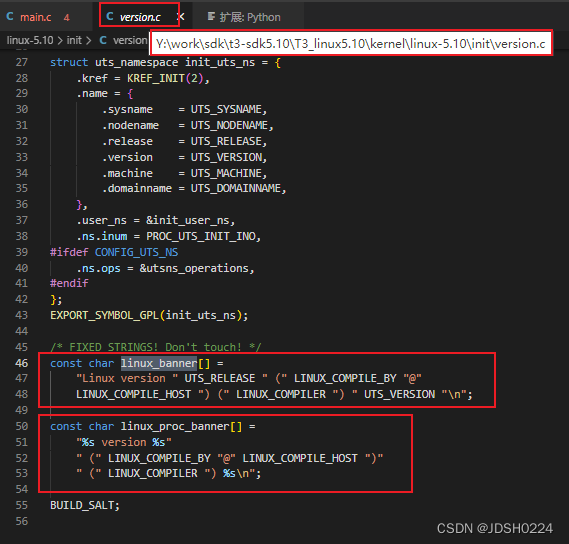Click the C file icon on version.c tab

[110, 16]
